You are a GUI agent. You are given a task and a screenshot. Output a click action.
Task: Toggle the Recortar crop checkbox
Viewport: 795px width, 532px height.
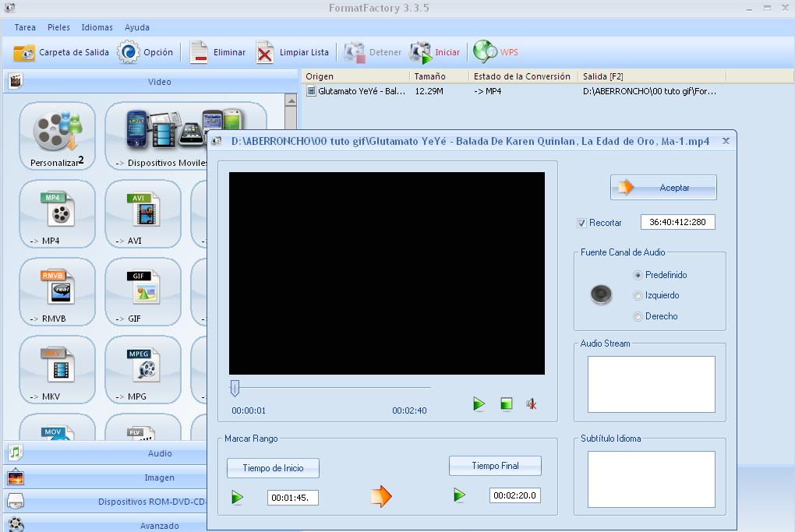click(x=581, y=223)
